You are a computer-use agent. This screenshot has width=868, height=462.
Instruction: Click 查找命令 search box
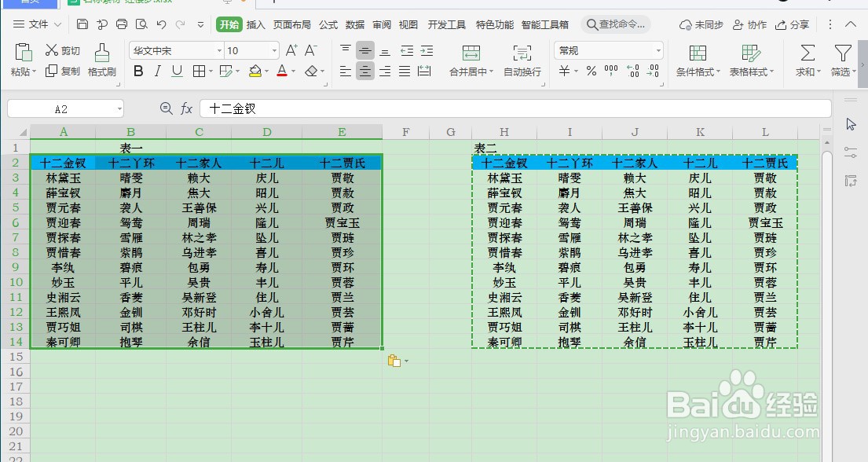pyautogui.click(x=616, y=24)
